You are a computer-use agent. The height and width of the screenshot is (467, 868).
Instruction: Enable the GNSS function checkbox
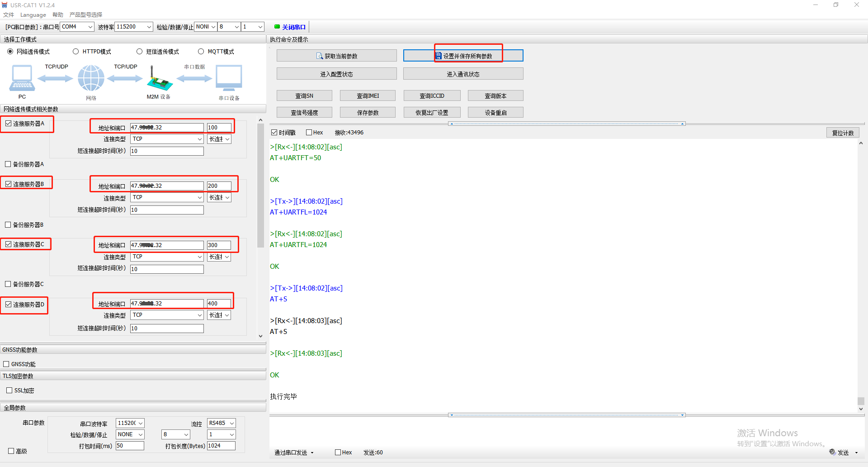(6, 364)
